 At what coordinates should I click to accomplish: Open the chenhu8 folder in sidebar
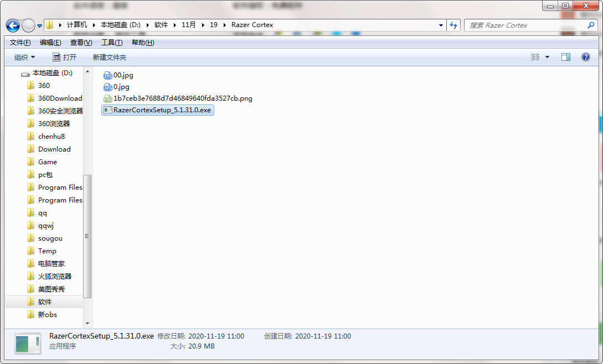click(x=46, y=137)
